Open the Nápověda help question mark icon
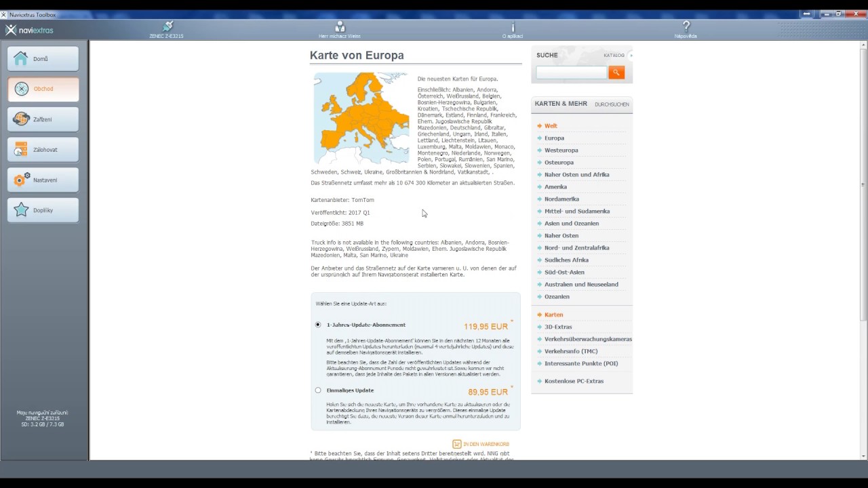This screenshot has width=868, height=488. [x=686, y=26]
